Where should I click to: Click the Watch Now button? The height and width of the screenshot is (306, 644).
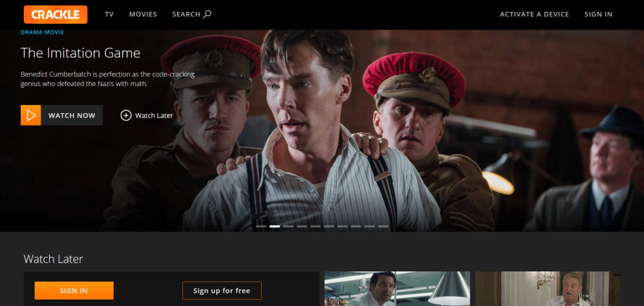[62, 115]
